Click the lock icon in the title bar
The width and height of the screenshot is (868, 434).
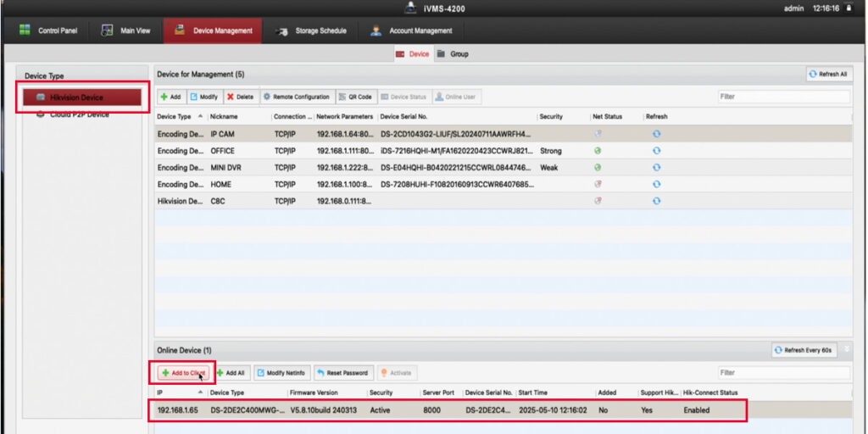point(849,8)
